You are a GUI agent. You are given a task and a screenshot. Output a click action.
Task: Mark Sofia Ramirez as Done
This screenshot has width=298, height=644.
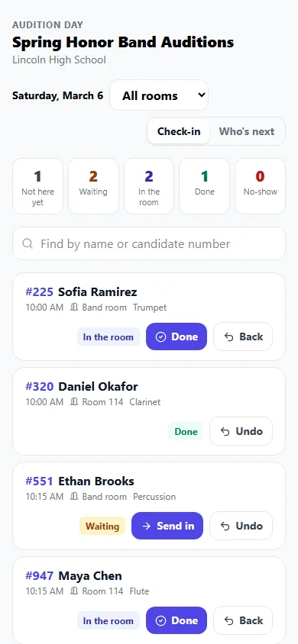(x=177, y=336)
